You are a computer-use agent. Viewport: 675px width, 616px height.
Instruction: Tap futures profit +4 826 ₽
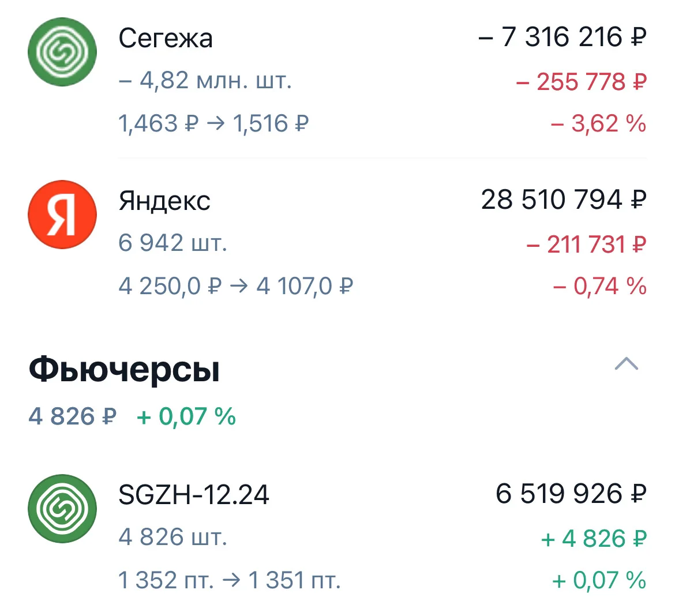(594, 539)
